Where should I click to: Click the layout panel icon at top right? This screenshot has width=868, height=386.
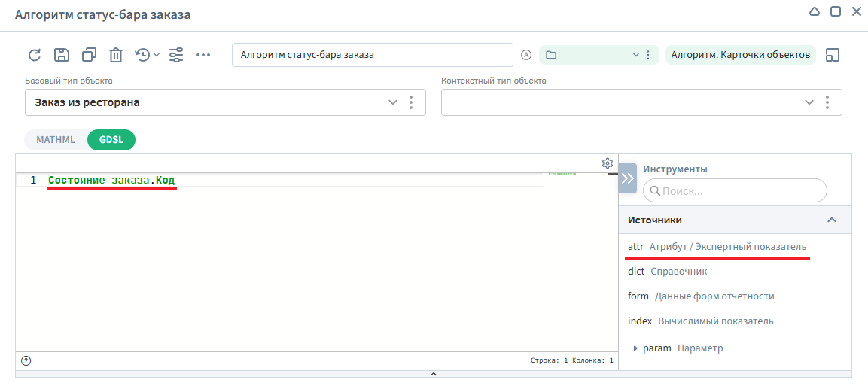click(832, 55)
